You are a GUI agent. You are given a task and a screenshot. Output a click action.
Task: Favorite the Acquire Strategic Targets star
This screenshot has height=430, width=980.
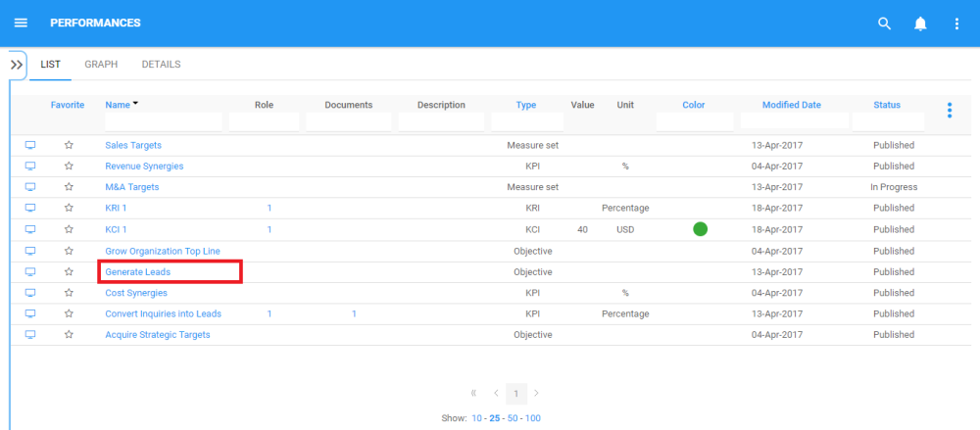pos(69,334)
